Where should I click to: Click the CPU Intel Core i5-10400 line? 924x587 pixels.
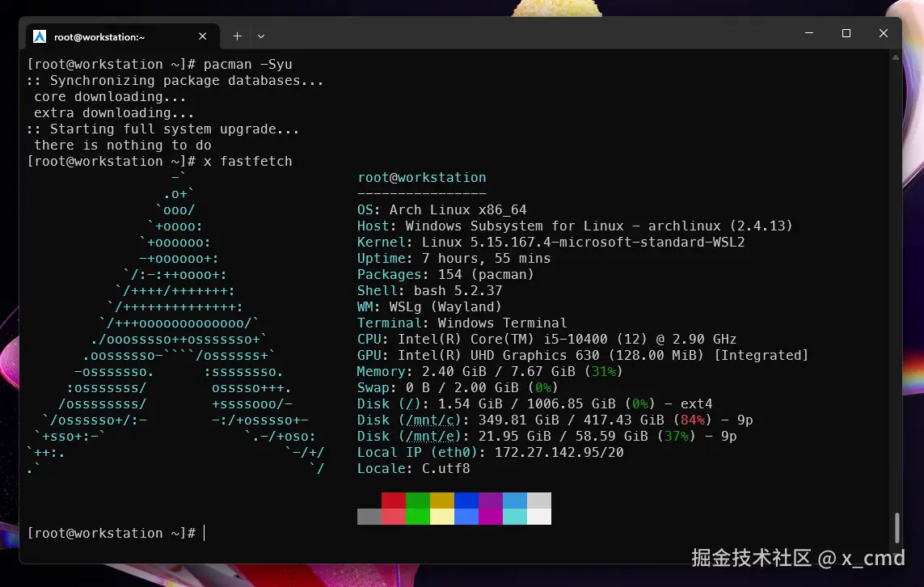546,340
